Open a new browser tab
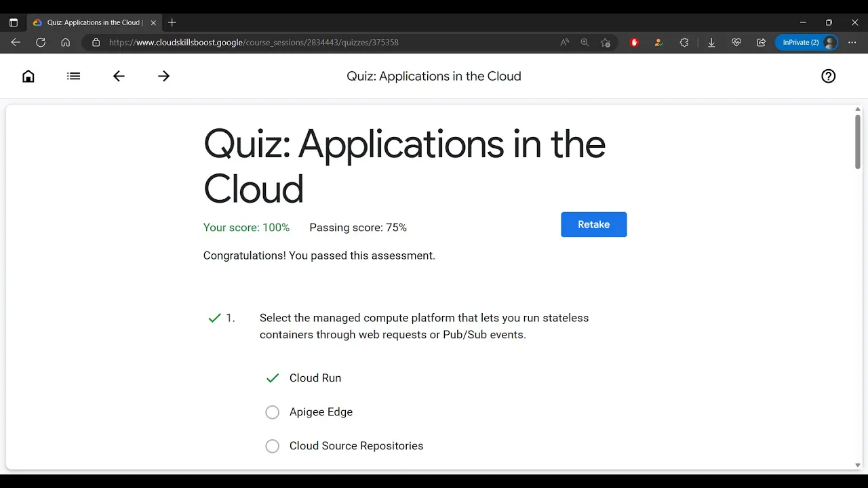 pyautogui.click(x=172, y=22)
